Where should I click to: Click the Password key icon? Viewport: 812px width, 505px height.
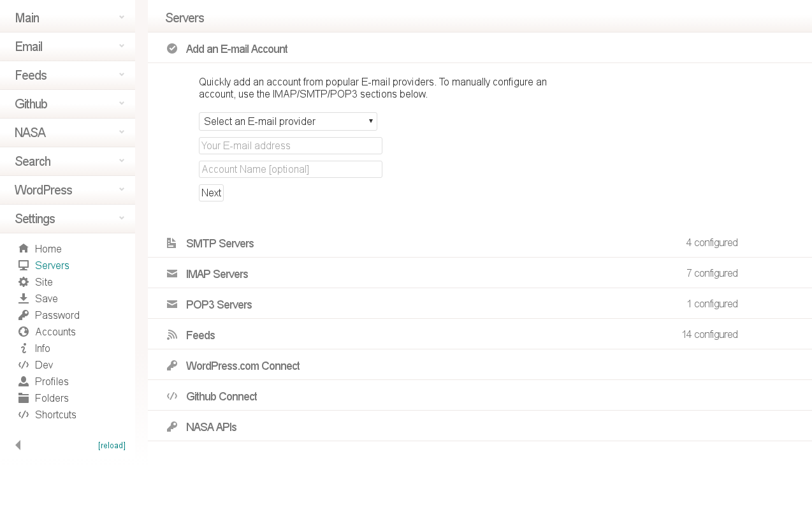point(24,315)
